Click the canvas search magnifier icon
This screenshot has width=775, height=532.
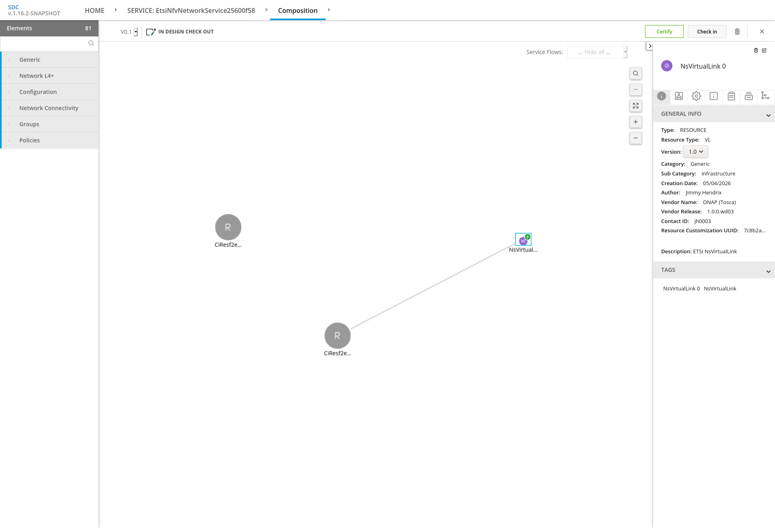pyautogui.click(x=636, y=73)
